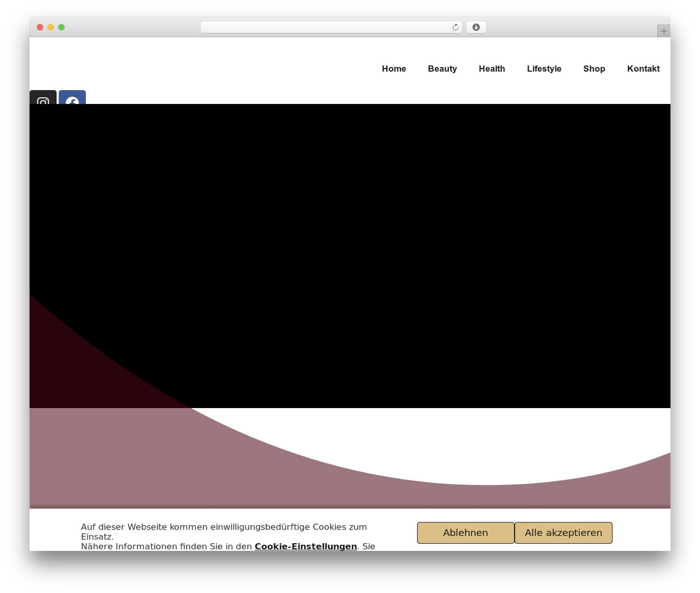
Task: Maximize the window with the green button
Action: coord(61,27)
